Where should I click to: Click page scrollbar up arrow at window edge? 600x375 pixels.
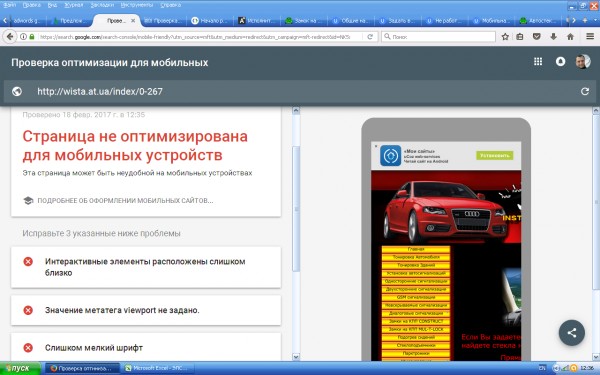click(x=596, y=111)
